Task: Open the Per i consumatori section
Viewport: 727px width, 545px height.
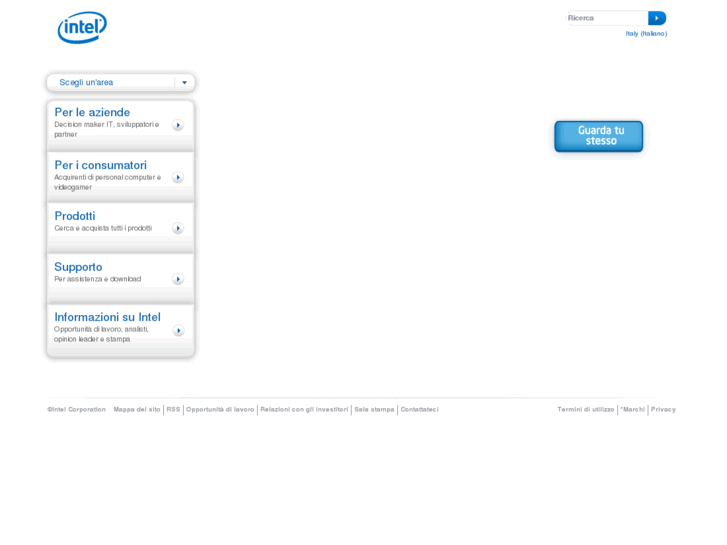Action: [100, 165]
